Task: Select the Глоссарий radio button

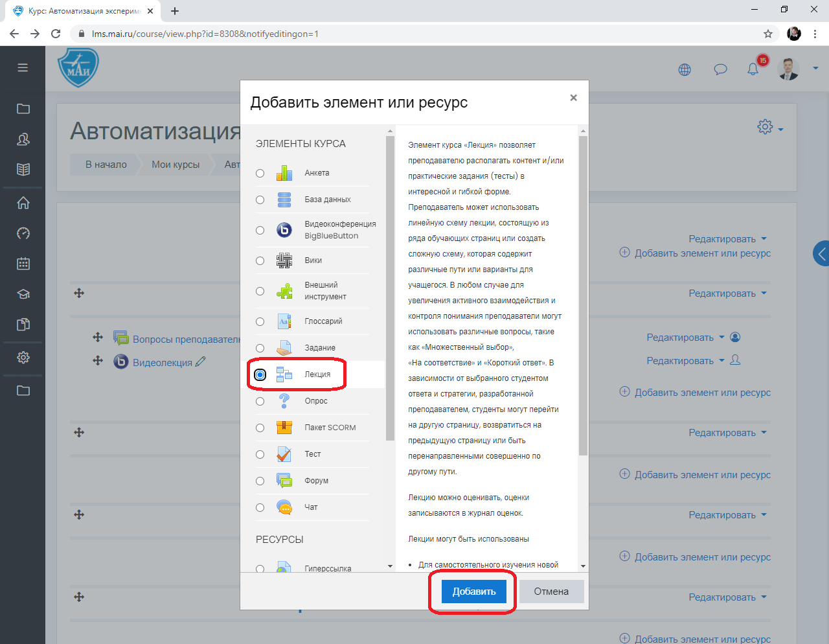Action: pos(260,321)
